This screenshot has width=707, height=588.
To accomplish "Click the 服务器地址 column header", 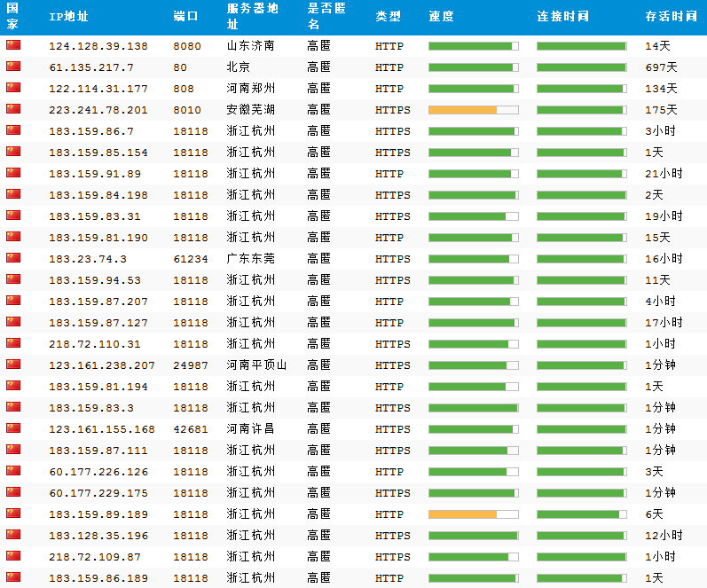I will click(251, 17).
